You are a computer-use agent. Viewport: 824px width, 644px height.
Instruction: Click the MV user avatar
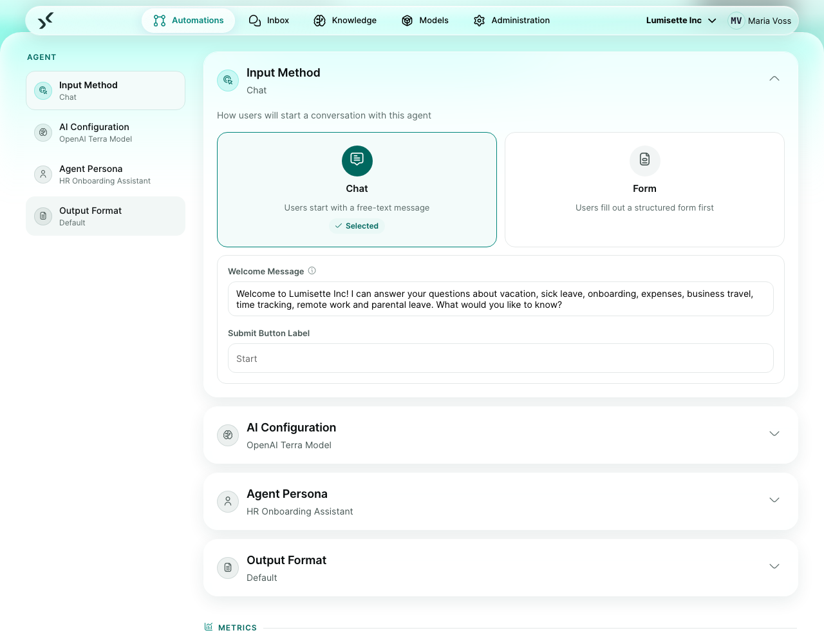pos(736,21)
